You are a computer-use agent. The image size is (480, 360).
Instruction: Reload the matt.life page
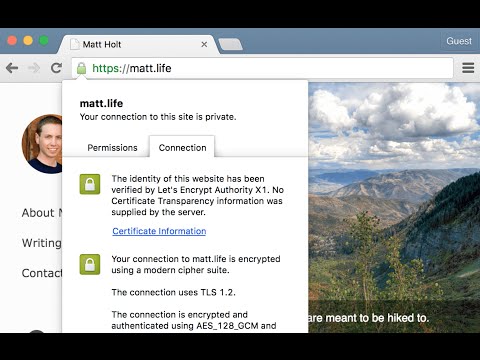(x=56, y=68)
